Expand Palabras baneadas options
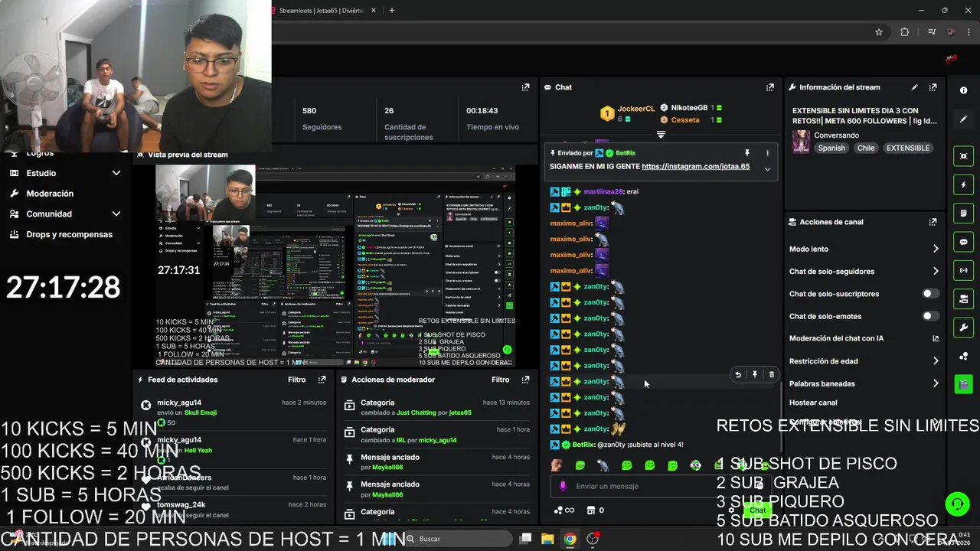The width and height of the screenshot is (980, 551). tap(935, 383)
